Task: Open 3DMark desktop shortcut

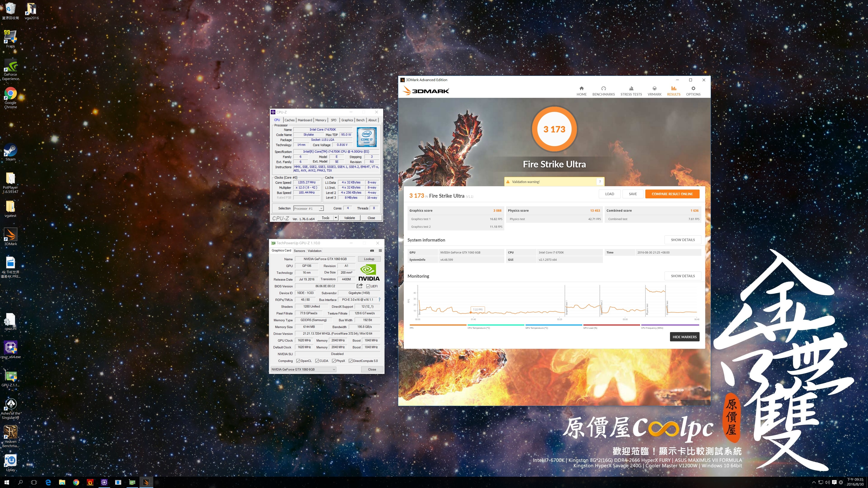Action: coord(10,237)
